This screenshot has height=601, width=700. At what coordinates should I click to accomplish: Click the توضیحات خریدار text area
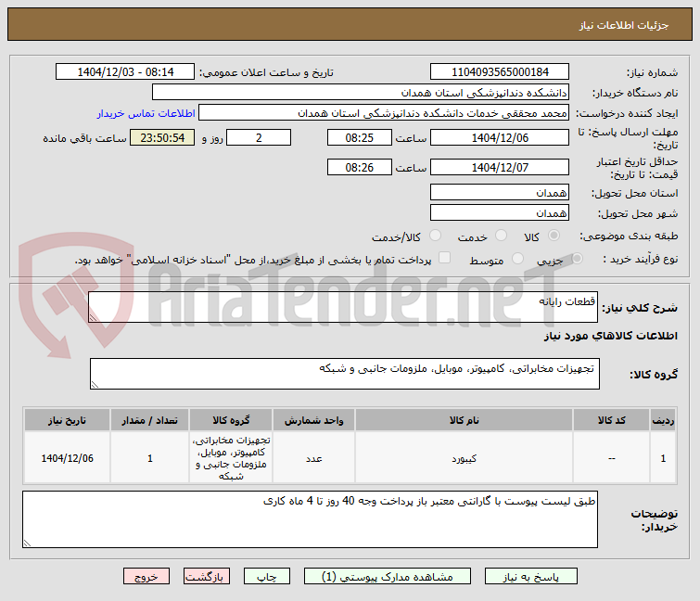pos(310,519)
